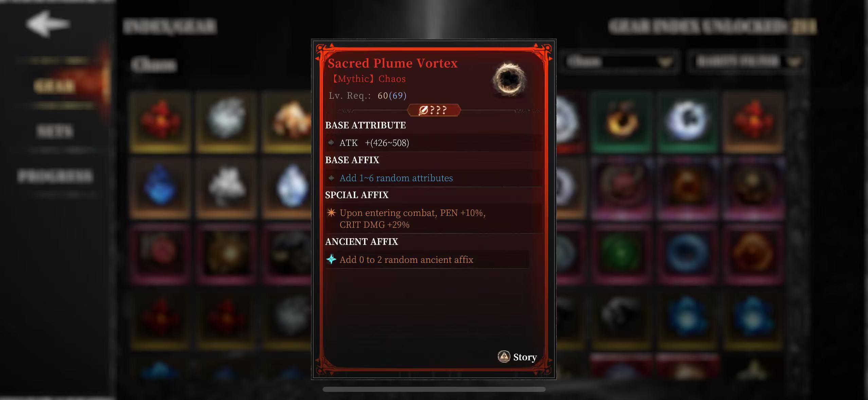
Task: Click the cyan star ancient affix icon
Action: [x=331, y=259]
